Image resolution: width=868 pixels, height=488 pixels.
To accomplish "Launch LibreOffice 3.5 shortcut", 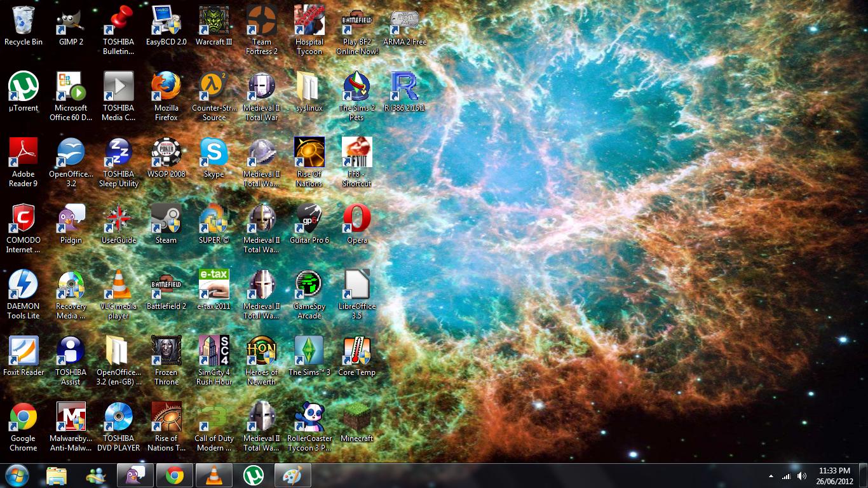I will click(x=357, y=295).
